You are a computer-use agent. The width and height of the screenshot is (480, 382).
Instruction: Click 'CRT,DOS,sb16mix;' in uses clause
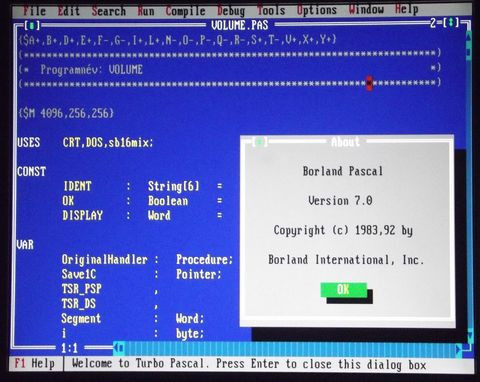(108, 143)
